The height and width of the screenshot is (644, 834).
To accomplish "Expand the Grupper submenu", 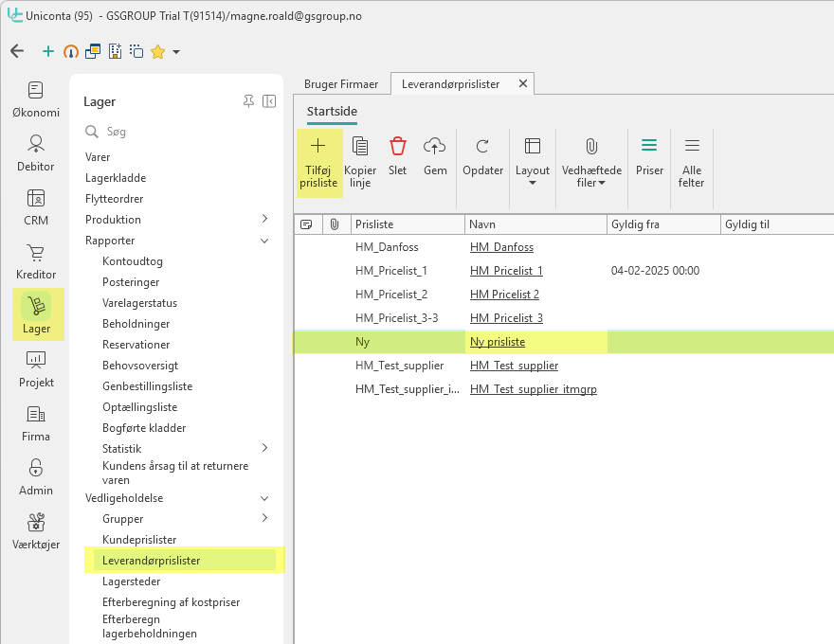I will tap(264, 518).
